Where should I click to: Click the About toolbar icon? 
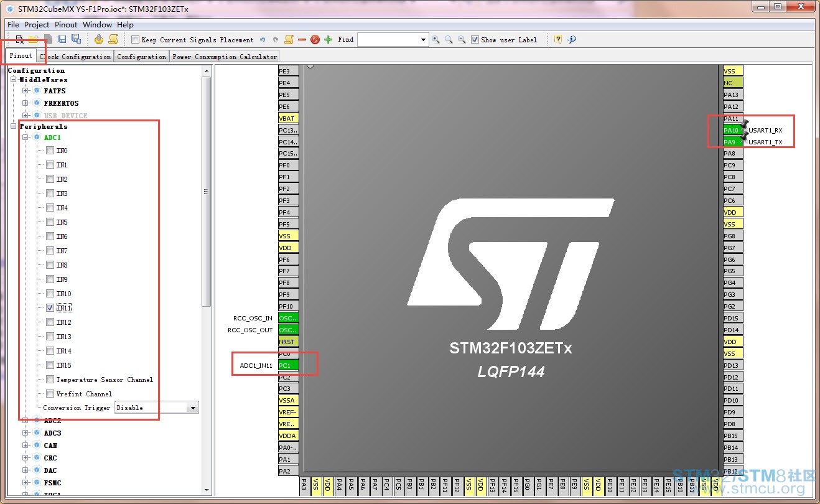point(572,40)
